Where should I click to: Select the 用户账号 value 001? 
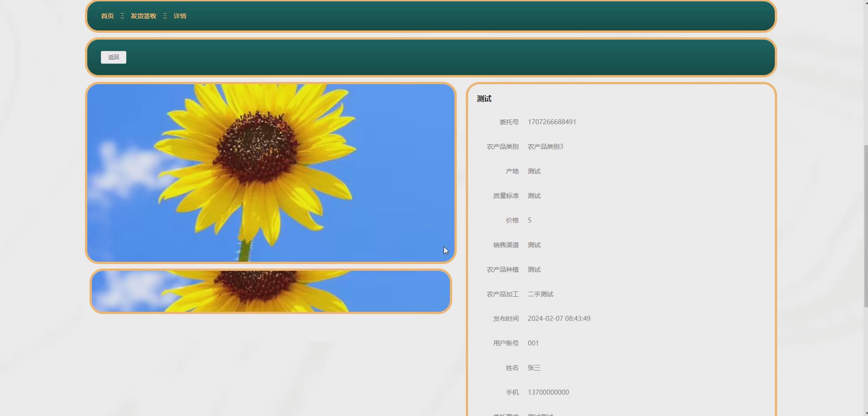tap(533, 343)
